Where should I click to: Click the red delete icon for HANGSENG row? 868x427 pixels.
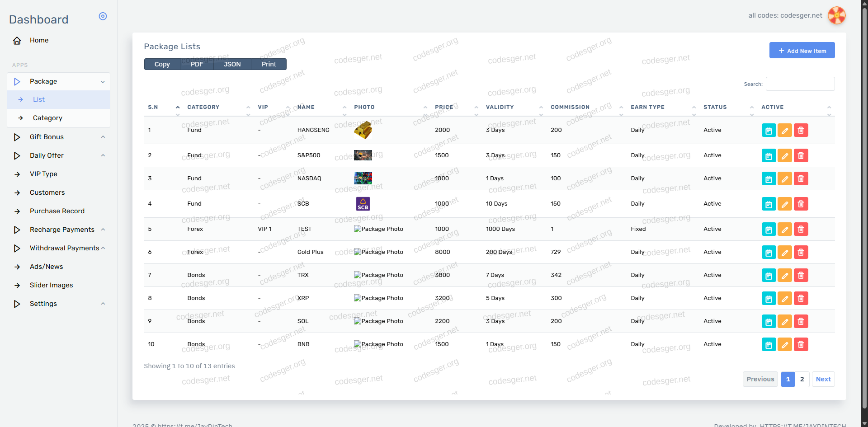click(x=801, y=131)
